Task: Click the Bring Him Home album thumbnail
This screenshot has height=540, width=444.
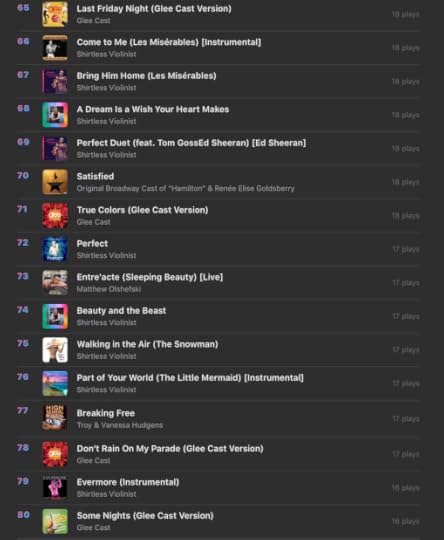Action: tap(55, 81)
